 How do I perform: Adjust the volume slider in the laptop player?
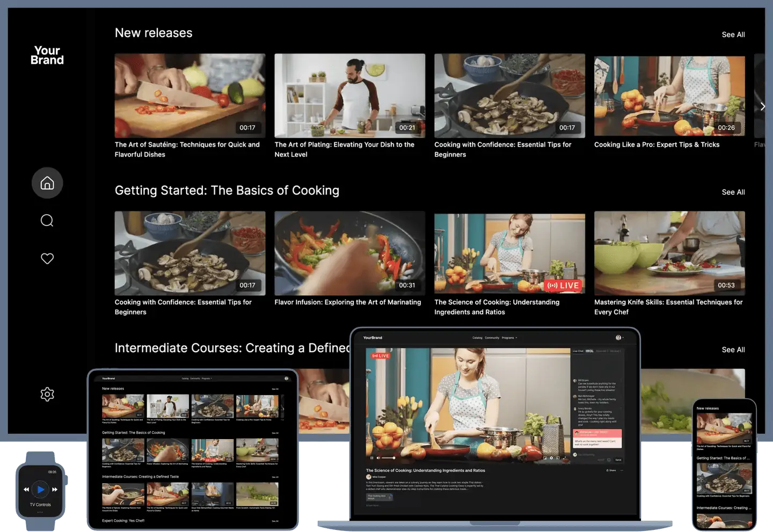[x=389, y=458]
